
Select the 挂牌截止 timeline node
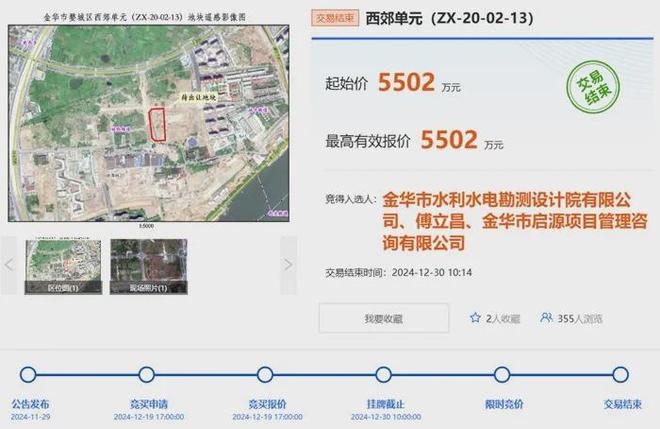(x=383, y=374)
